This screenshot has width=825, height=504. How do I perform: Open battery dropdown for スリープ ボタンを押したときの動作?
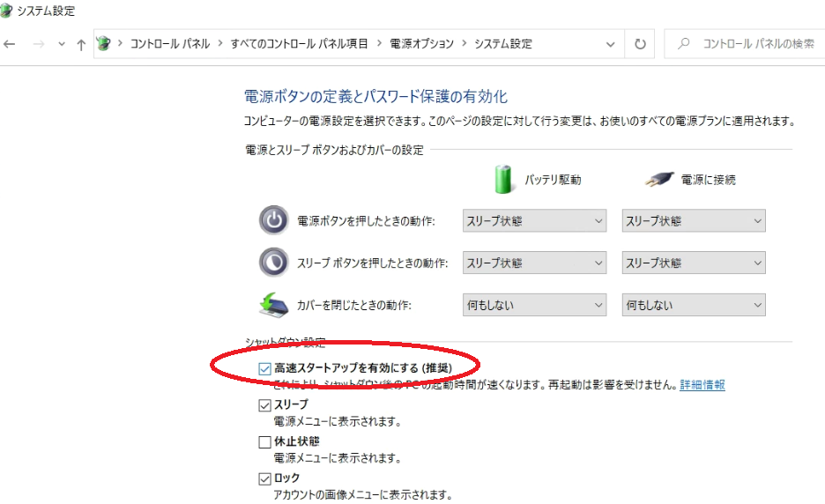pyautogui.click(x=534, y=263)
